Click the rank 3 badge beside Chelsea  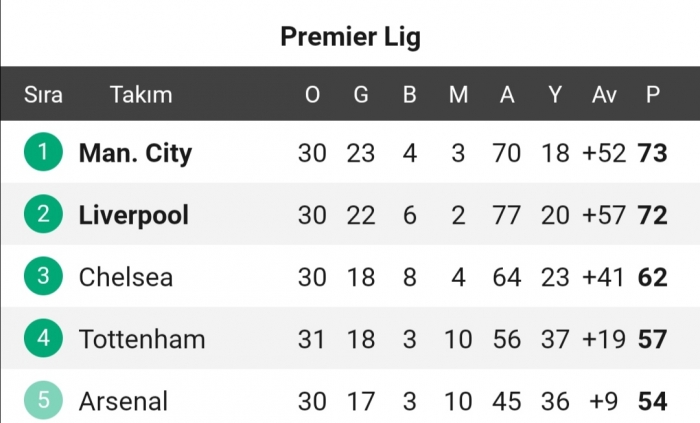pos(43,277)
